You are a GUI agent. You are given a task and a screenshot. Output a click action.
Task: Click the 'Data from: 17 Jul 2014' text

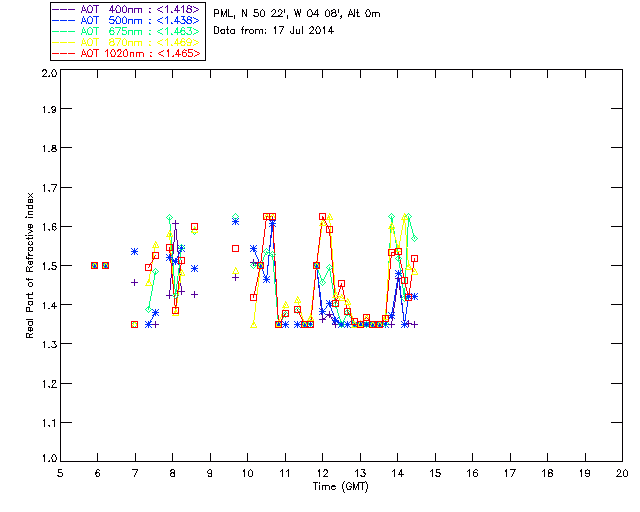pos(273,31)
